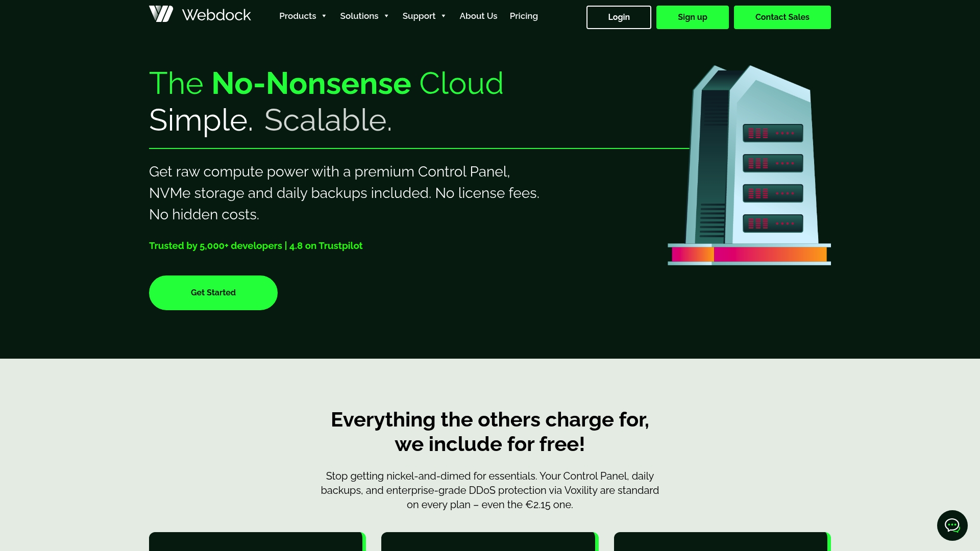Click the Webdock brand name text

[216, 15]
